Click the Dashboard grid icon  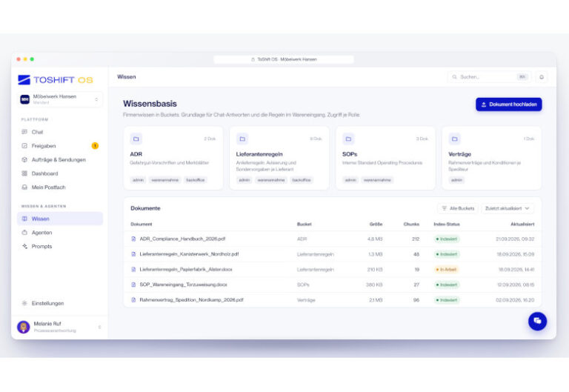point(24,173)
